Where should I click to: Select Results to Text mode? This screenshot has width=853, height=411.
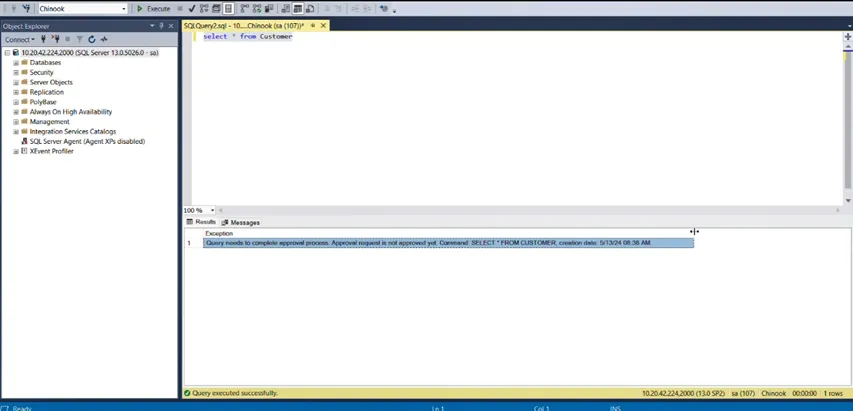(286, 9)
